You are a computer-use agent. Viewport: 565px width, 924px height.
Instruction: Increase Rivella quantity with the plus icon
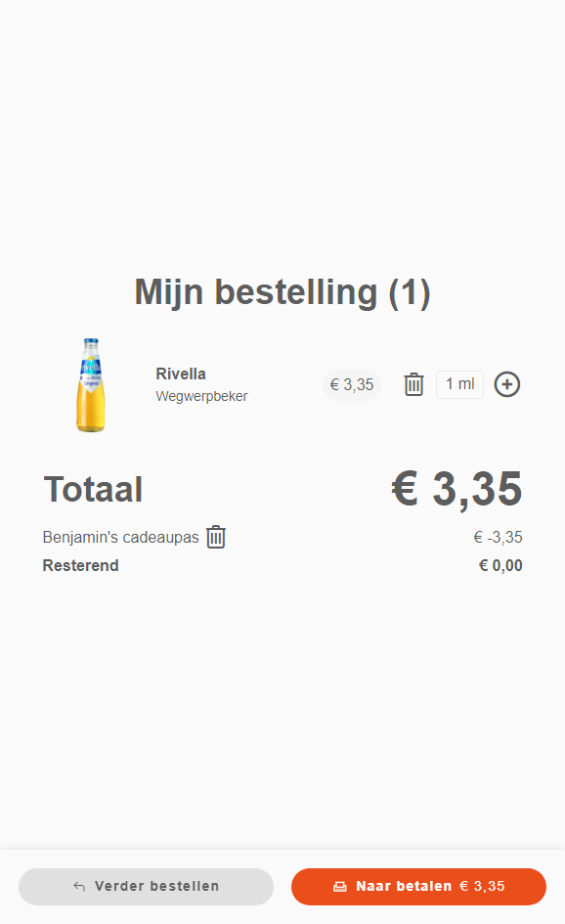pos(506,384)
